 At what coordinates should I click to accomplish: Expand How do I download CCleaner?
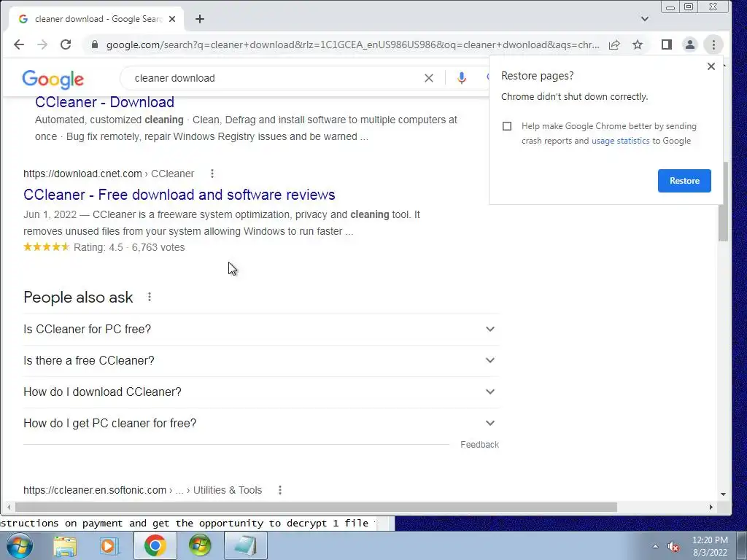pos(261,392)
